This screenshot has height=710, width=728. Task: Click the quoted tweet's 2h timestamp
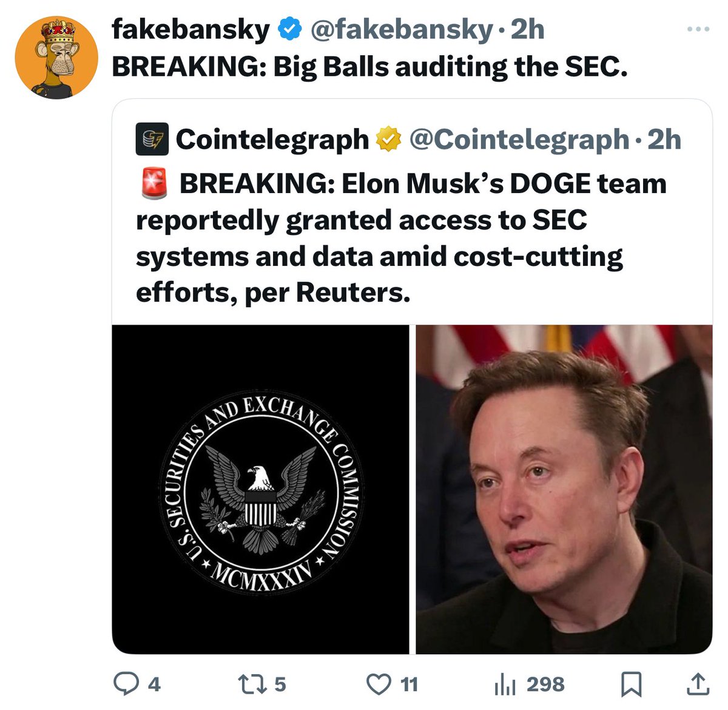[665, 140]
